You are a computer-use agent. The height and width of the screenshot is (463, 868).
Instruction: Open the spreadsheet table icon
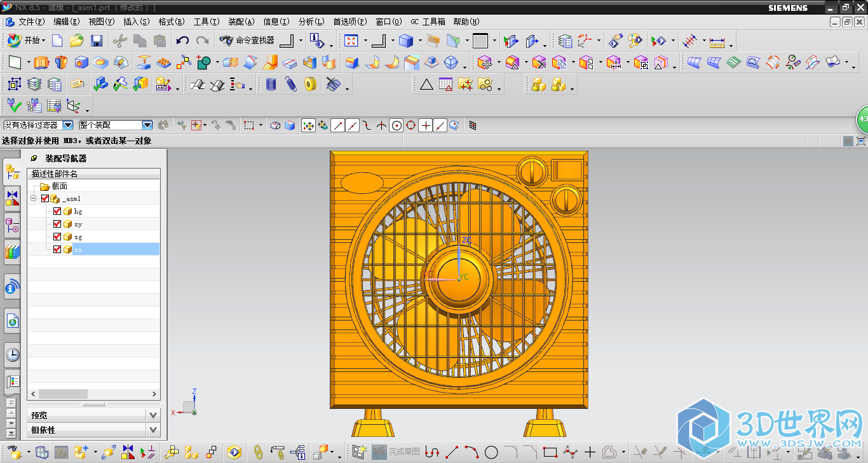(x=445, y=84)
